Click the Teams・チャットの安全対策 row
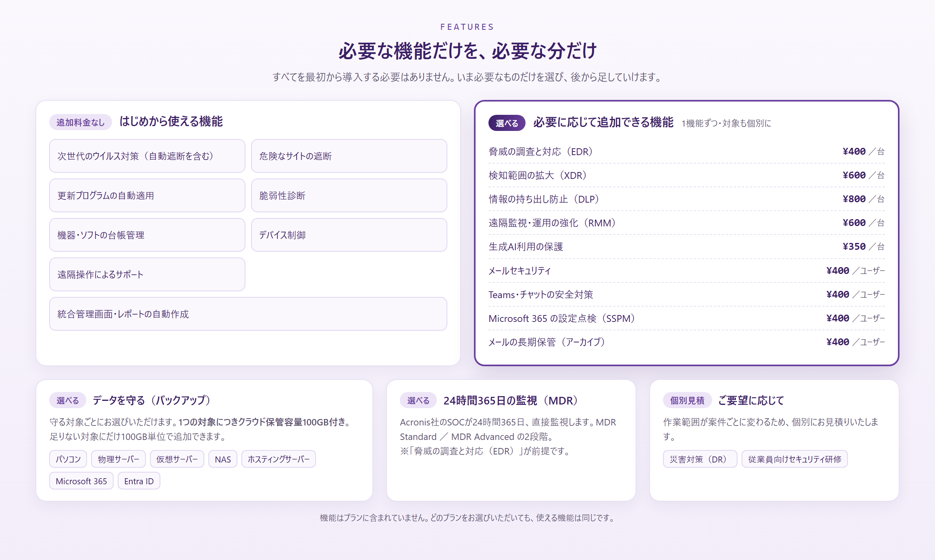 (x=687, y=295)
